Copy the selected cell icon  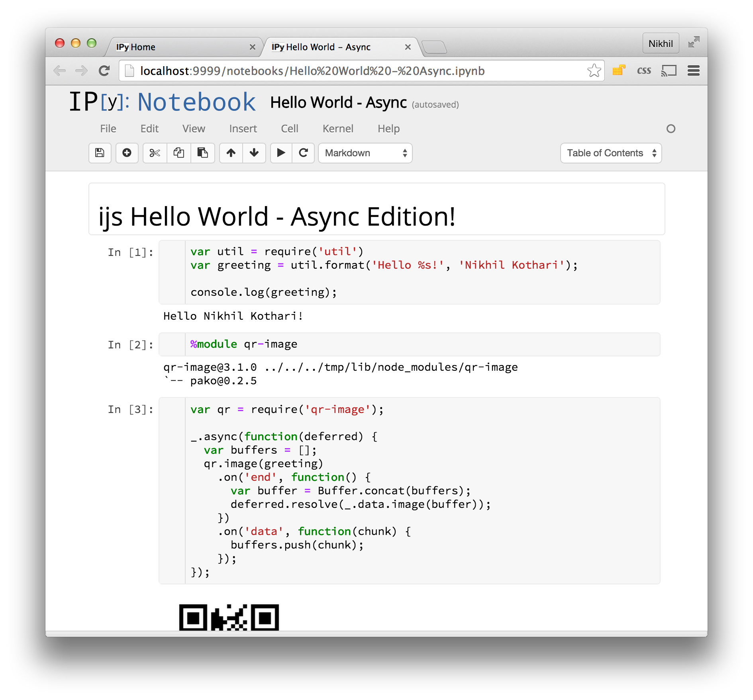(179, 153)
